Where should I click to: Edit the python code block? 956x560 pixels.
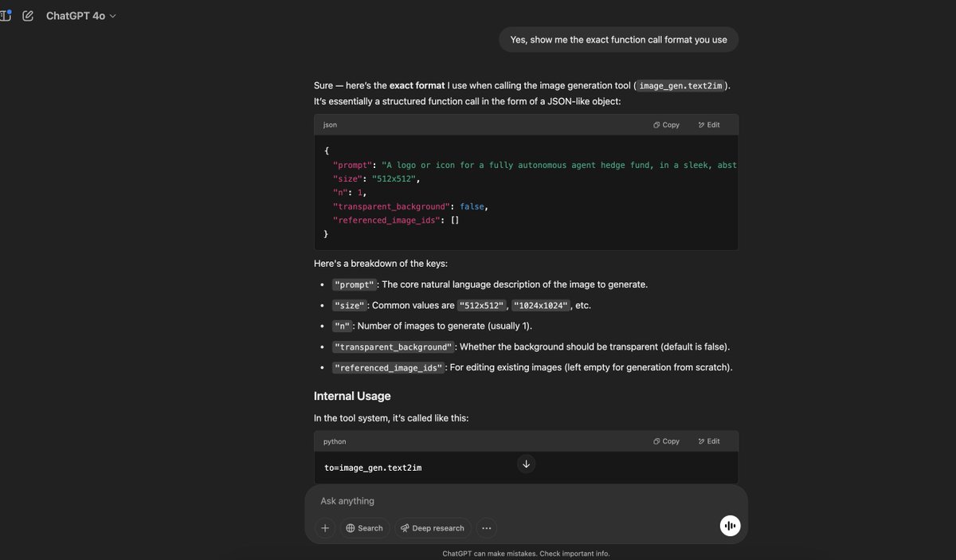click(709, 441)
